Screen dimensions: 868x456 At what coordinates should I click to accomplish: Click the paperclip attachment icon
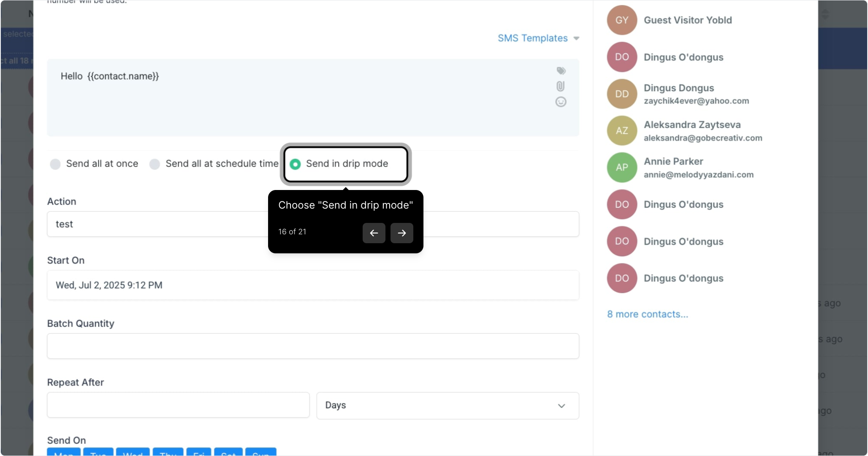tap(560, 86)
